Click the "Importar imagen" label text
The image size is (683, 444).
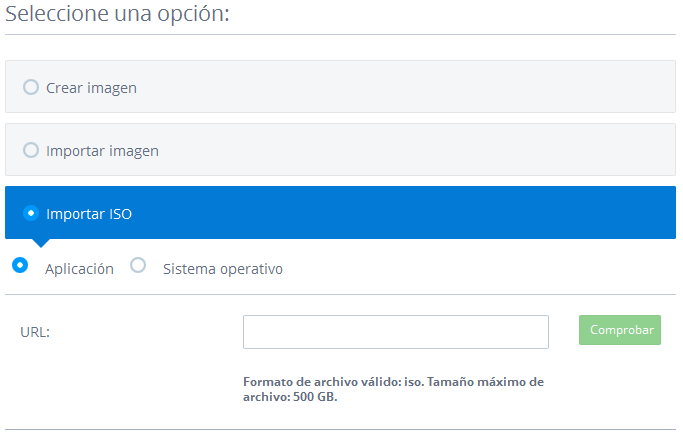102,151
